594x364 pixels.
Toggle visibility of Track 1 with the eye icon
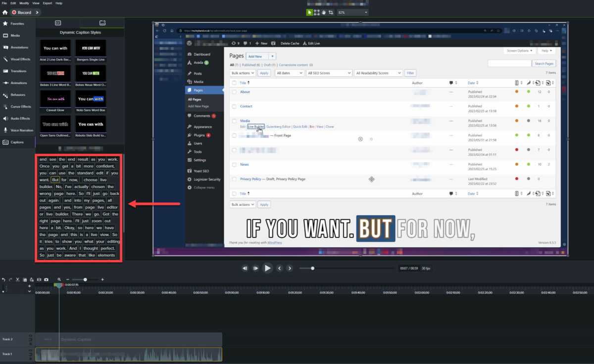(30, 351)
